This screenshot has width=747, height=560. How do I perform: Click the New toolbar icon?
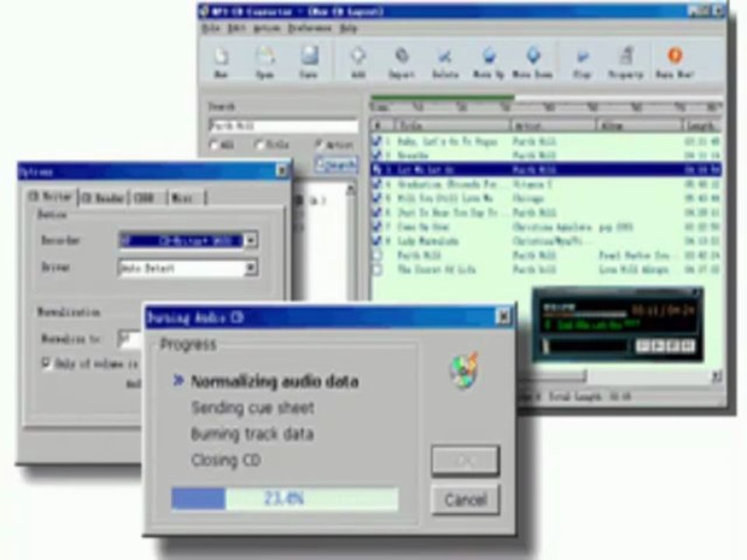point(220,57)
